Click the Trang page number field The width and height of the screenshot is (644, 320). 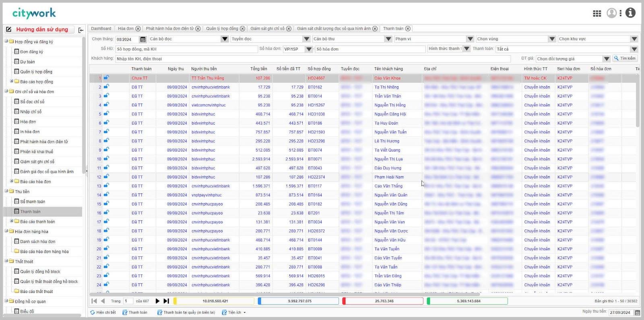coord(128,301)
